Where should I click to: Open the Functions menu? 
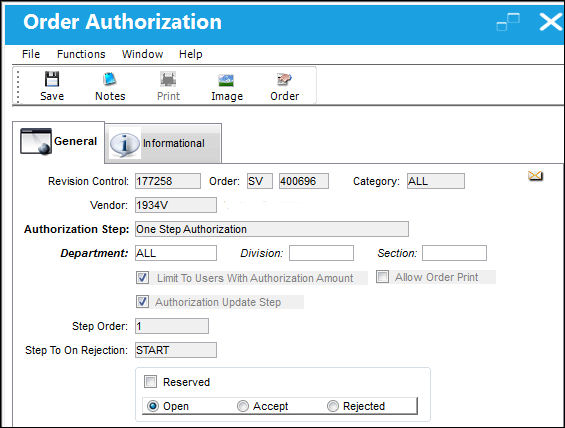click(x=81, y=54)
